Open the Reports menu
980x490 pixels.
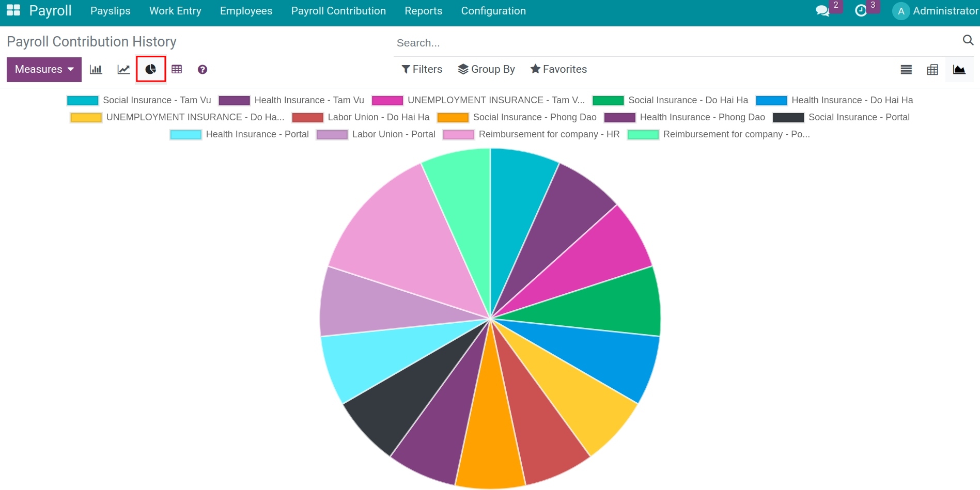coord(424,10)
